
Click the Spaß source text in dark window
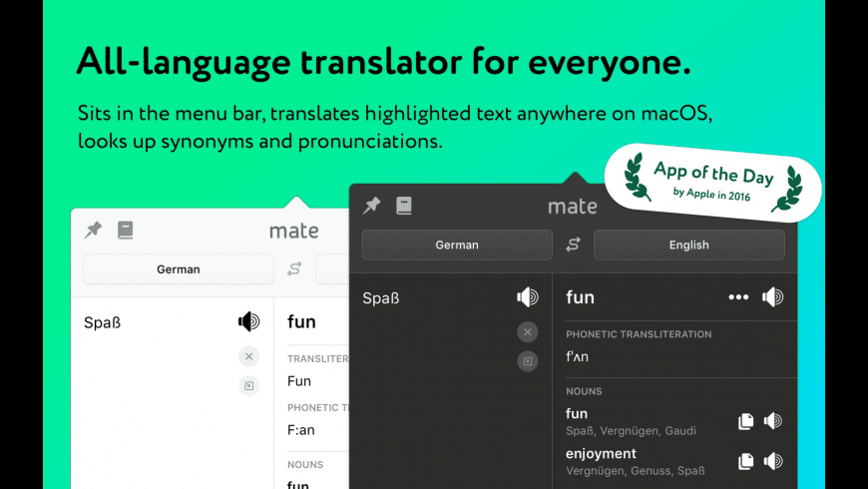point(381,298)
